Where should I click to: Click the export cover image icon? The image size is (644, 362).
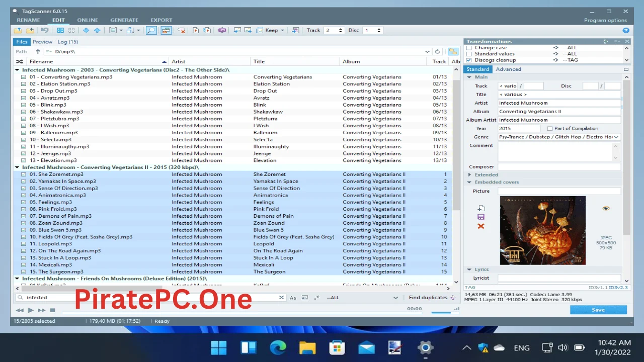coord(248,30)
